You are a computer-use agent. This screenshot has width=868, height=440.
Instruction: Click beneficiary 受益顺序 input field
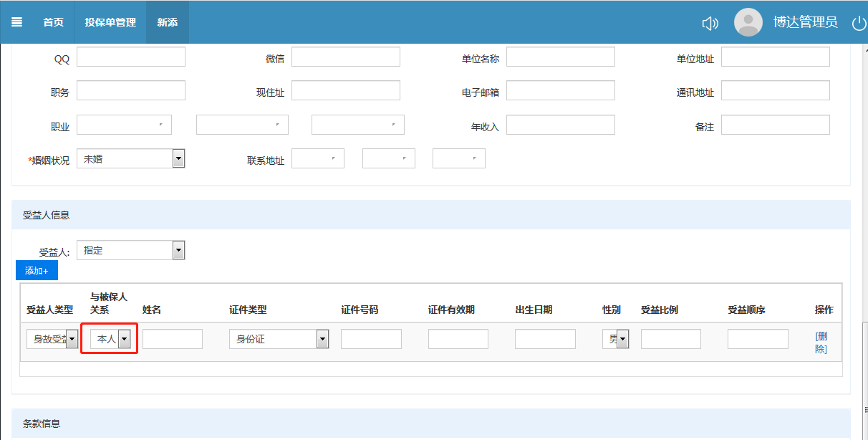pos(758,339)
